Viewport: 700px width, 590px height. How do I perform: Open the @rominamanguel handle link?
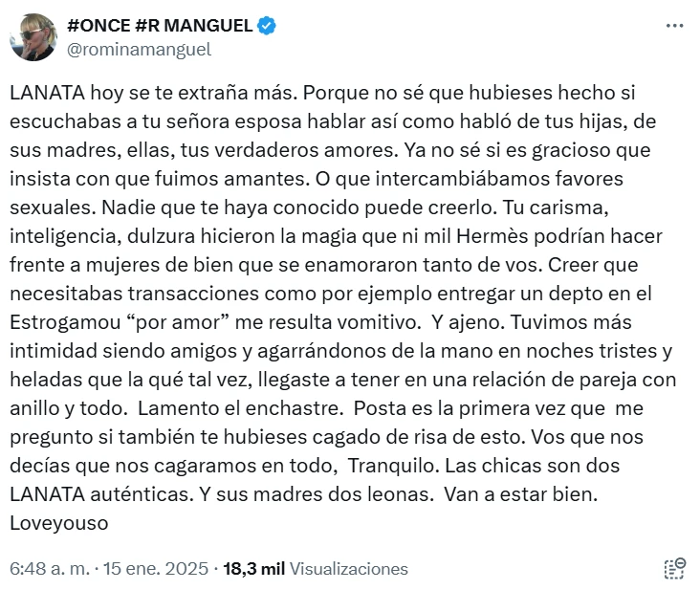(x=139, y=49)
